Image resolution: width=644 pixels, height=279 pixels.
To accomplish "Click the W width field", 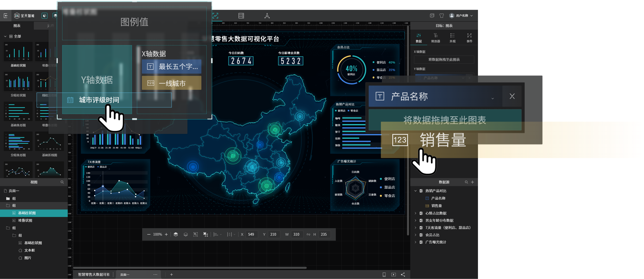I will tap(297, 234).
